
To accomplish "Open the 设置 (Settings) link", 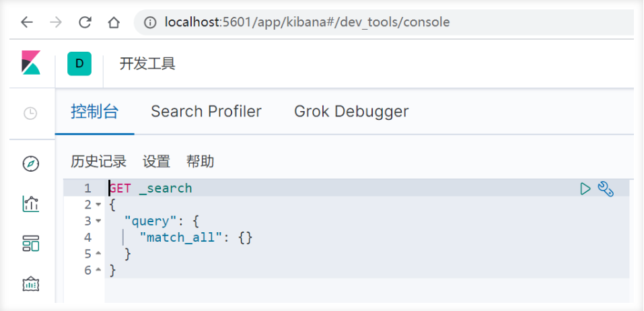I will 156,162.
